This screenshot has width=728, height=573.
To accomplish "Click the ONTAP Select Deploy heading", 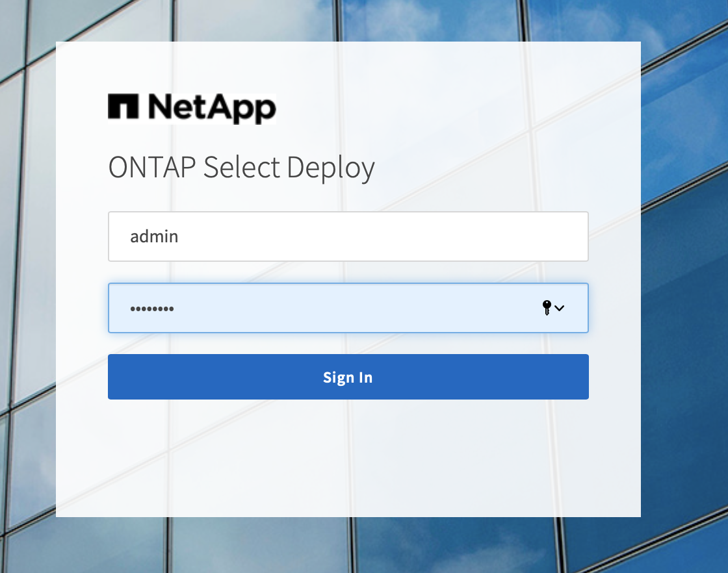I will [241, 168].
